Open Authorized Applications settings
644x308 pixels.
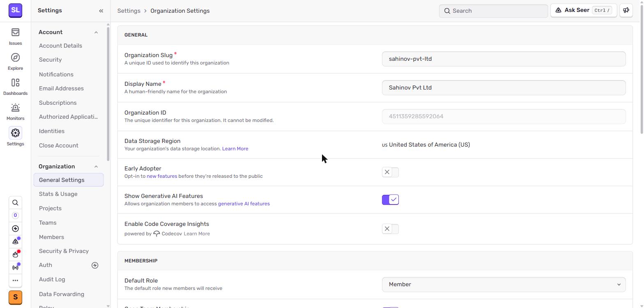point(69,117)
